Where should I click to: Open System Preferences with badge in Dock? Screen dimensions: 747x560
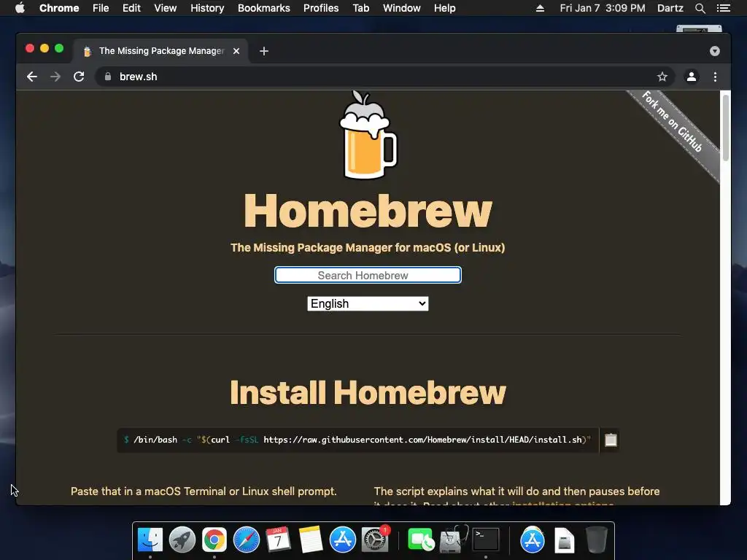(375, 540)
